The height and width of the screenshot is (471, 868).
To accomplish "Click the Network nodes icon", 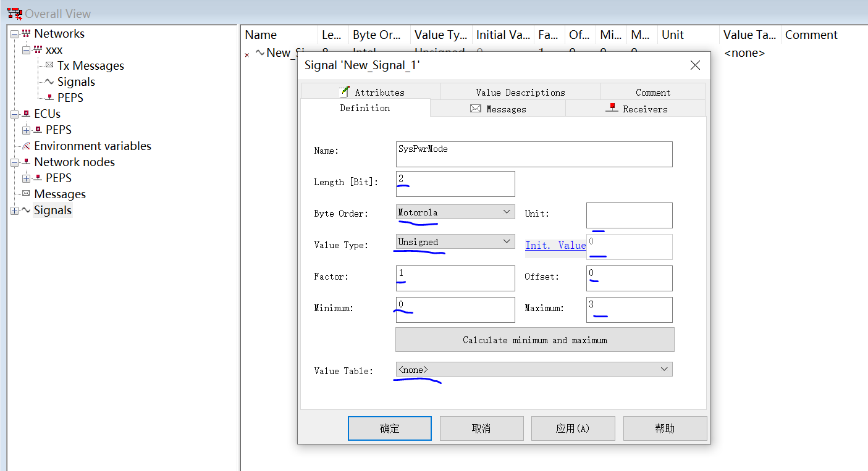I will tap(26, 162).
